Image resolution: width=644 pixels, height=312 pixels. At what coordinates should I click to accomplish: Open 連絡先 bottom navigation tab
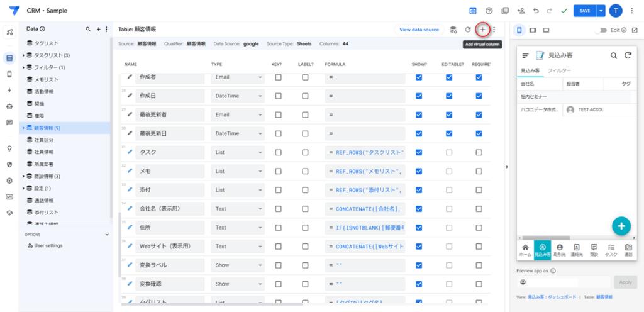tap(577, 250)
